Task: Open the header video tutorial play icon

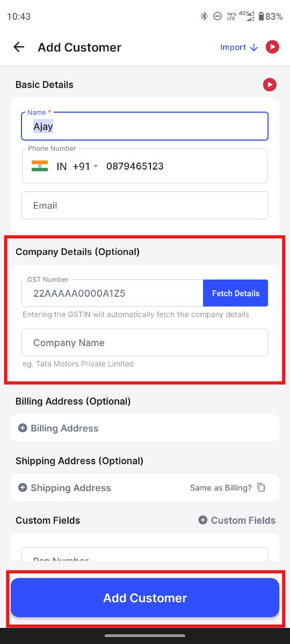Action: pyautogui.click(x=273, y=47)
